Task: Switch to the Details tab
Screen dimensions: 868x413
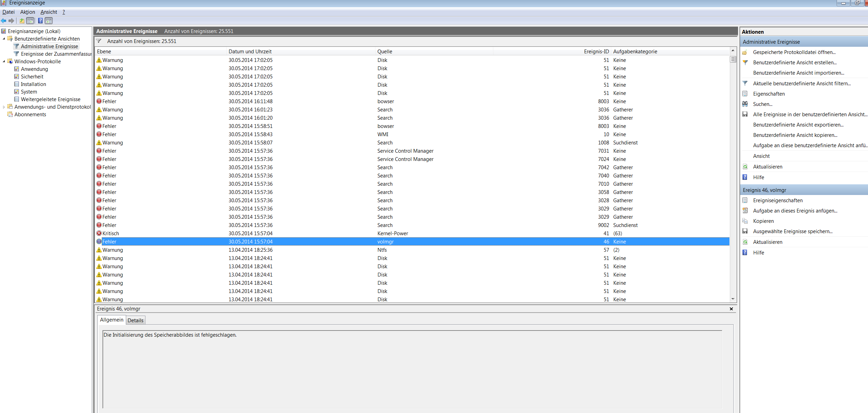Action: (x=135, y=320)
